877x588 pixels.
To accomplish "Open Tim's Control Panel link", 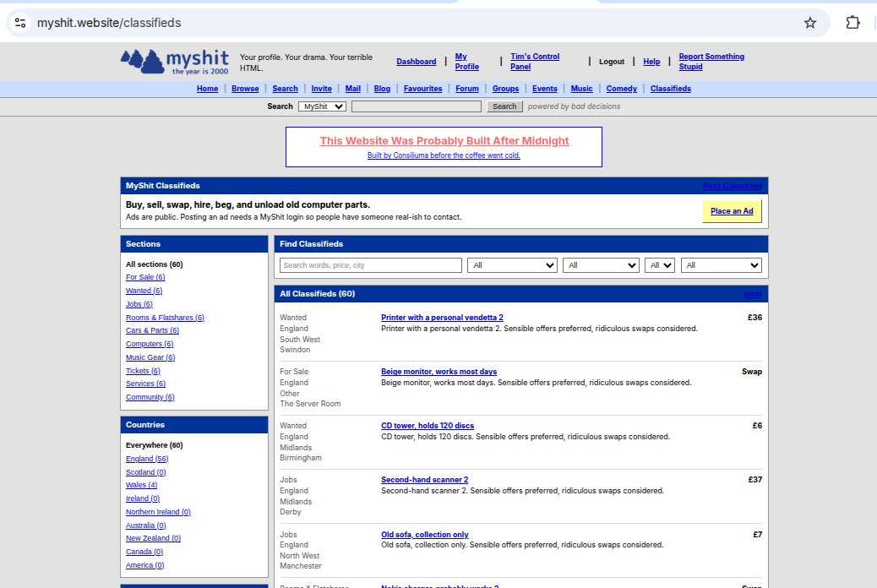I will 535,62.
